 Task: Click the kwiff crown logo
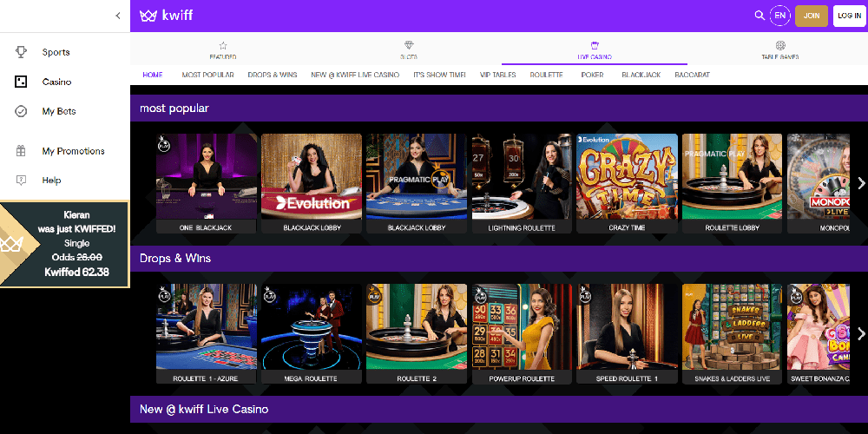[148, 16]
